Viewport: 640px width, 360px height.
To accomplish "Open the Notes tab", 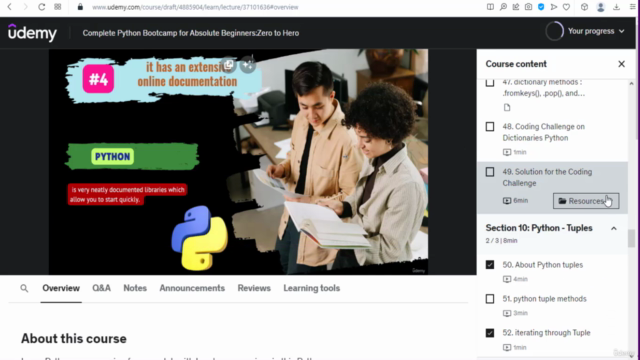I will pos(135,288).
